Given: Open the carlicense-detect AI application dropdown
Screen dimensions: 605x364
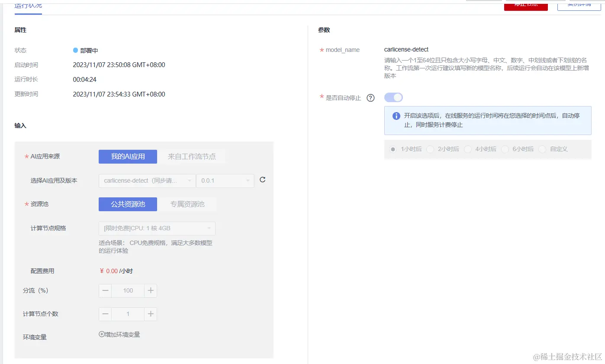Looking at the screenshot, I should [x=147, y=180].
